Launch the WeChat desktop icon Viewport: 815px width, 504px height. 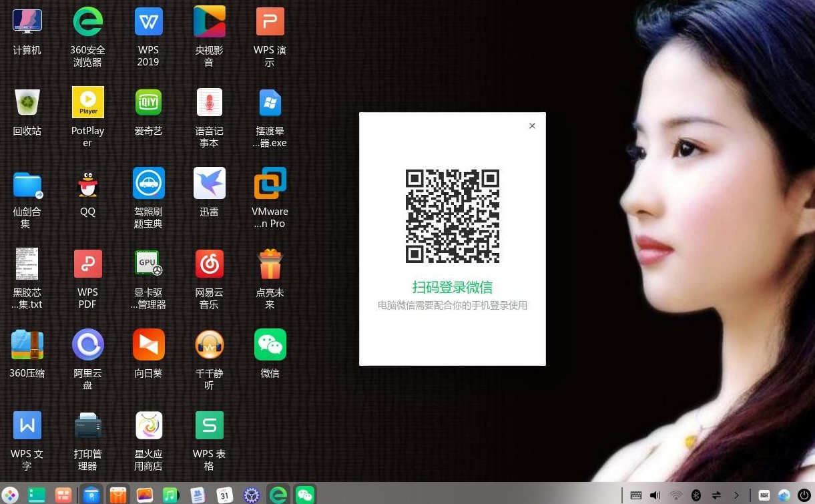click(x=270, y=344)
